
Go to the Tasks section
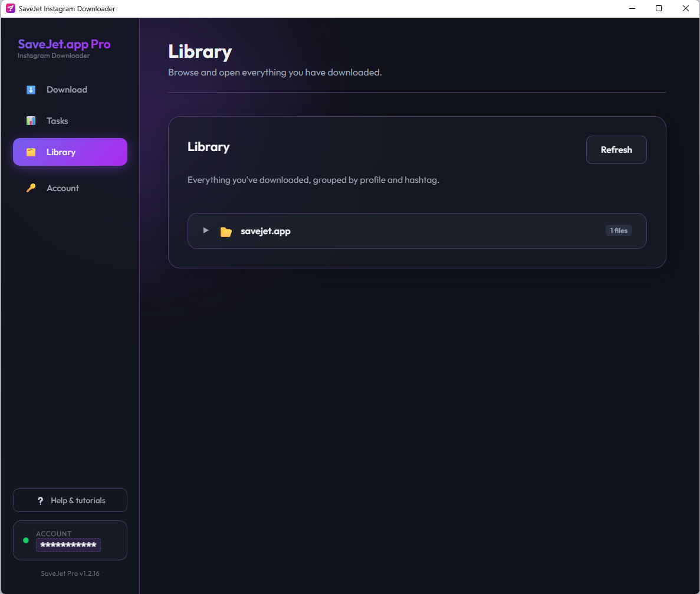click(x=70, y=121)
